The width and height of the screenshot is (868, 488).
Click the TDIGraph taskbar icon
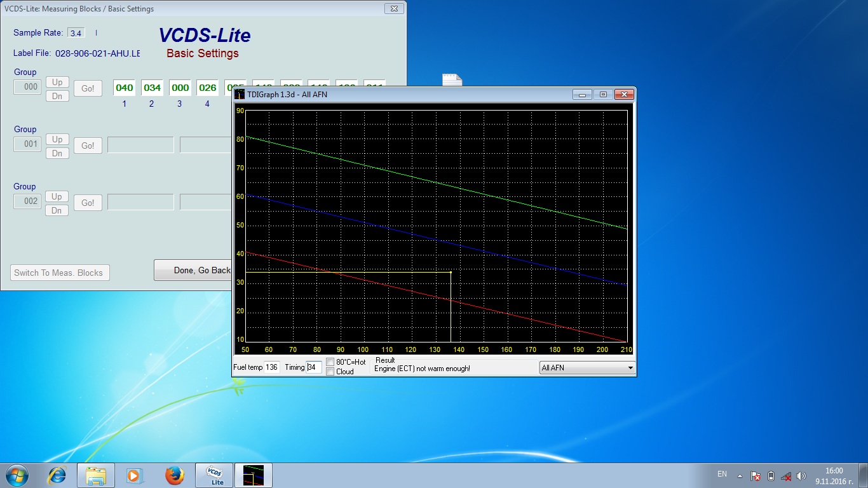point(253,475)
